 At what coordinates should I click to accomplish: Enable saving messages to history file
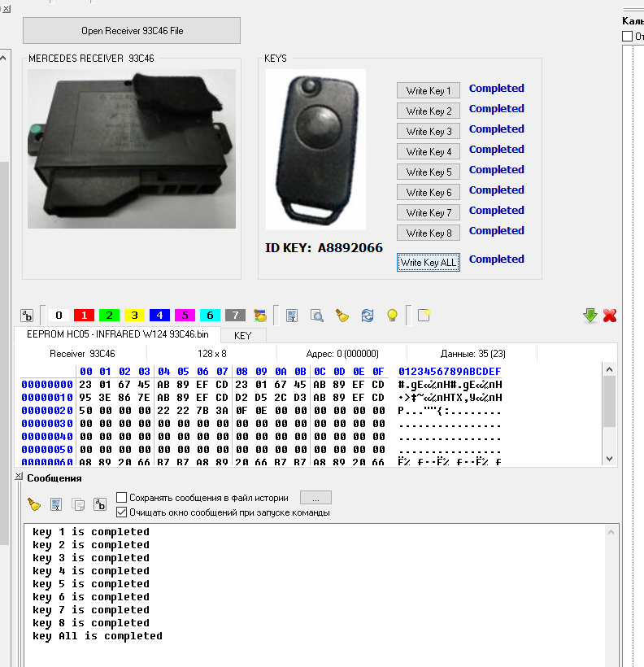(122, 498)
